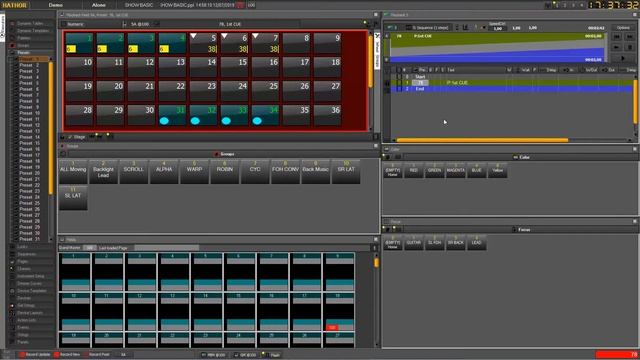640x360 pixels.
Task: Select channel 1 in the channel grid
Action: [79, 43]
